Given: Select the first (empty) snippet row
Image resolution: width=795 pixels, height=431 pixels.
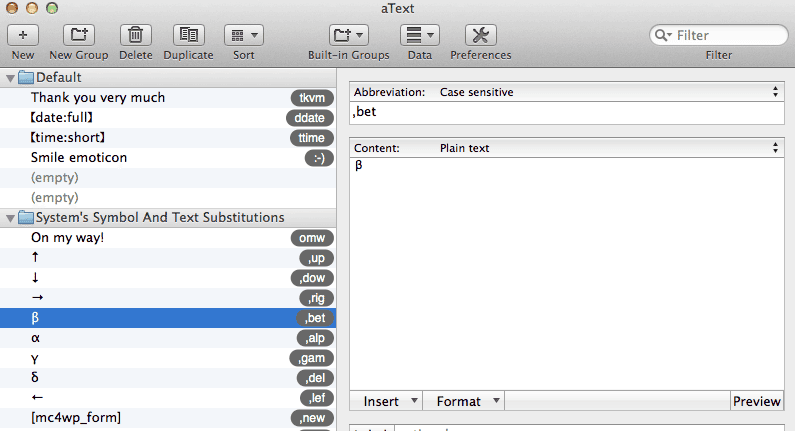Looking at the screenshot, I should (x=168, y=178).
